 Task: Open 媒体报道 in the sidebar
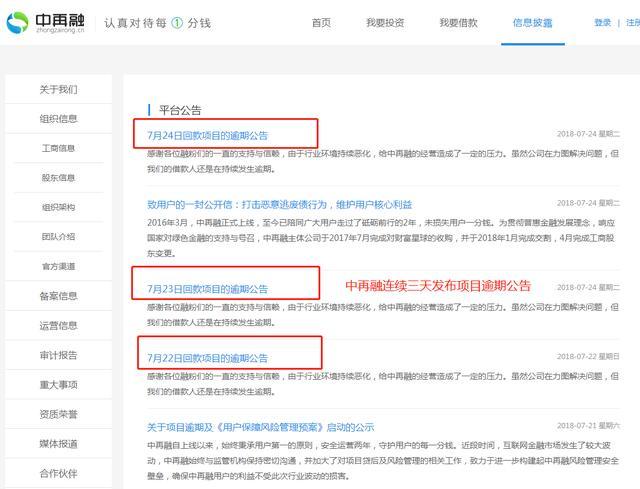coord(58,444)
